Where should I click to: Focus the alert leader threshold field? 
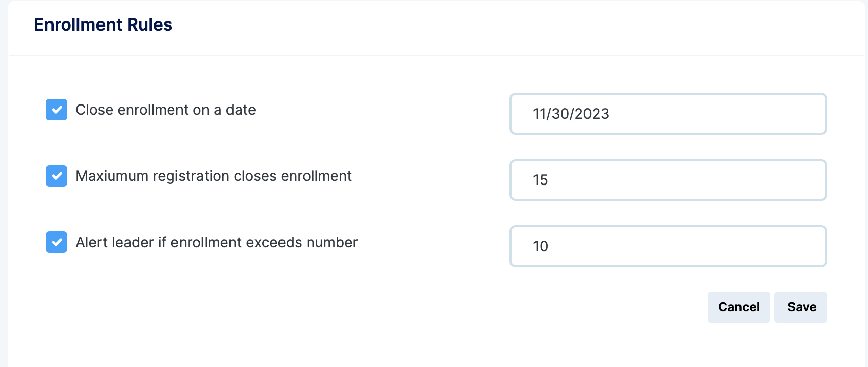[668, 246]
